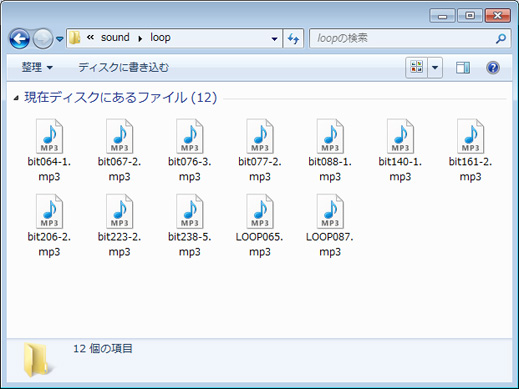The image size is (519, 389).
Task: Open the arrow after sound in path
Action: pos(140,39)
